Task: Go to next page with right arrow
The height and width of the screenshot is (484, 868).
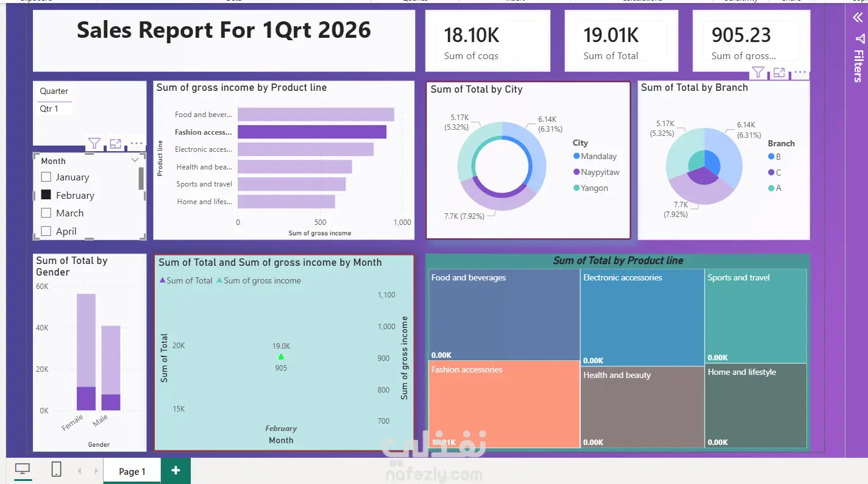Action: point(96,471)
